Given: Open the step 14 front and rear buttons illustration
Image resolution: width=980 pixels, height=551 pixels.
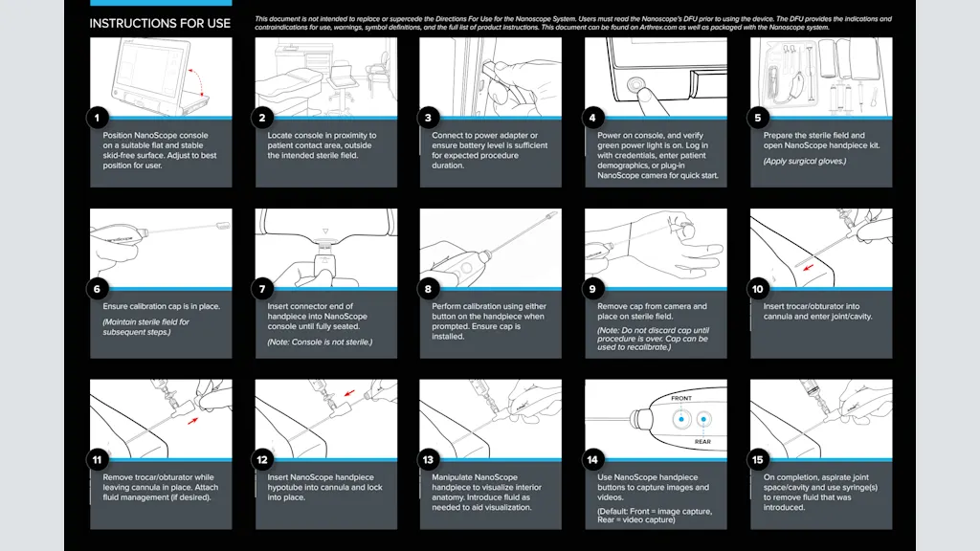Looking at the screenshot, I should (x=656, y=419).
